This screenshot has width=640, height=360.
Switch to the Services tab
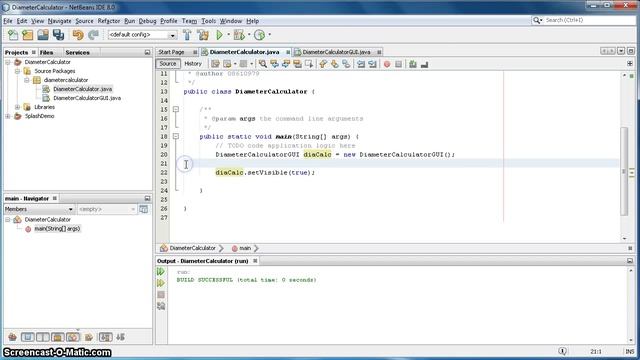[x=77, y=53]
